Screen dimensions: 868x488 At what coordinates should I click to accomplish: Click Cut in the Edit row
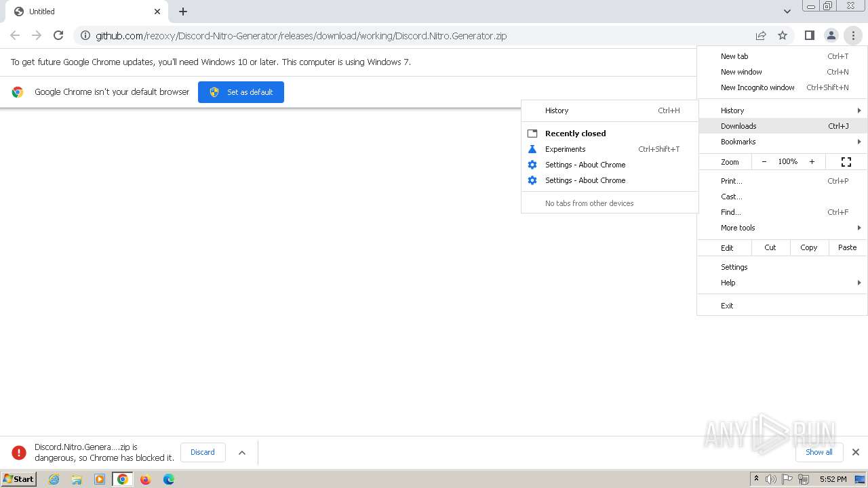click(770, 247)
